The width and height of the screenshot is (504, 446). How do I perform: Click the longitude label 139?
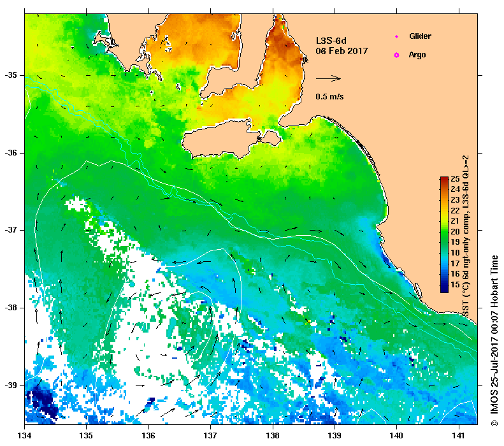click(x=335, y=436)
